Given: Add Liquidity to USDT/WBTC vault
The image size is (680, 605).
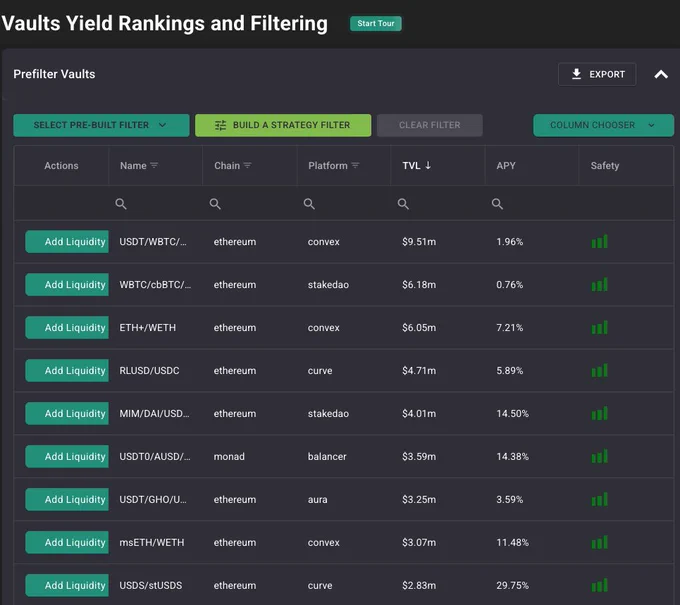Looking at the screenshot, I should (67, 242).
